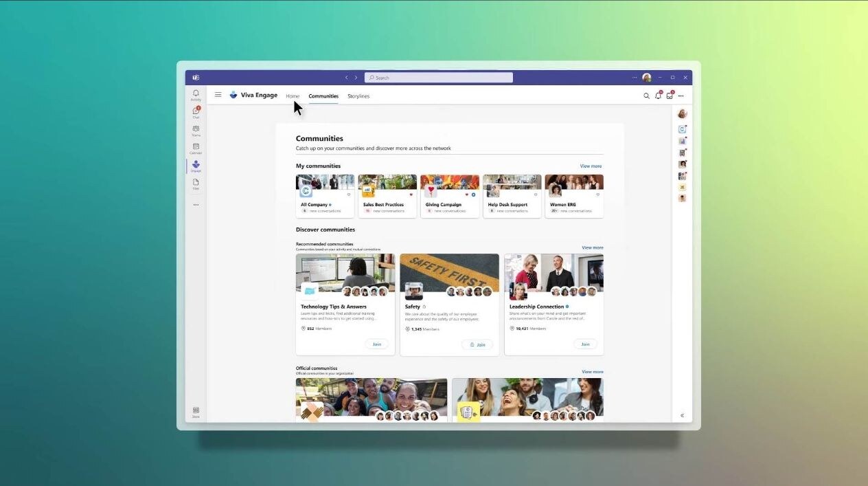Open the Activity bell in Teams sidebar
The image size is (868, 486).
pyautogui.click(x=196, y=94)
